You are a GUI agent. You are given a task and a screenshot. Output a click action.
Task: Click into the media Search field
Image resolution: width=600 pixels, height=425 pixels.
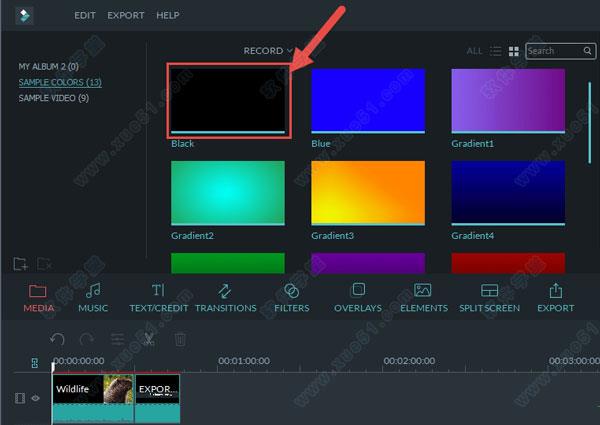(x=553, y=51)
